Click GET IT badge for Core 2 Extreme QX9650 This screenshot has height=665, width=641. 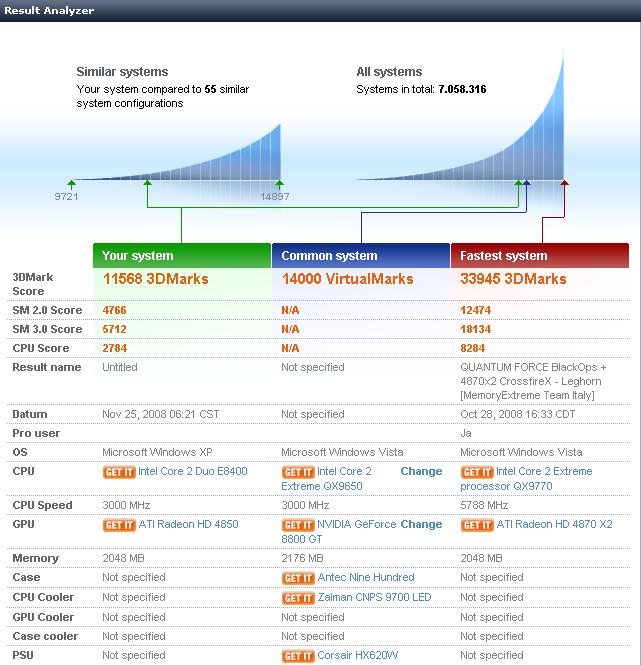click(x=298, y=472)
